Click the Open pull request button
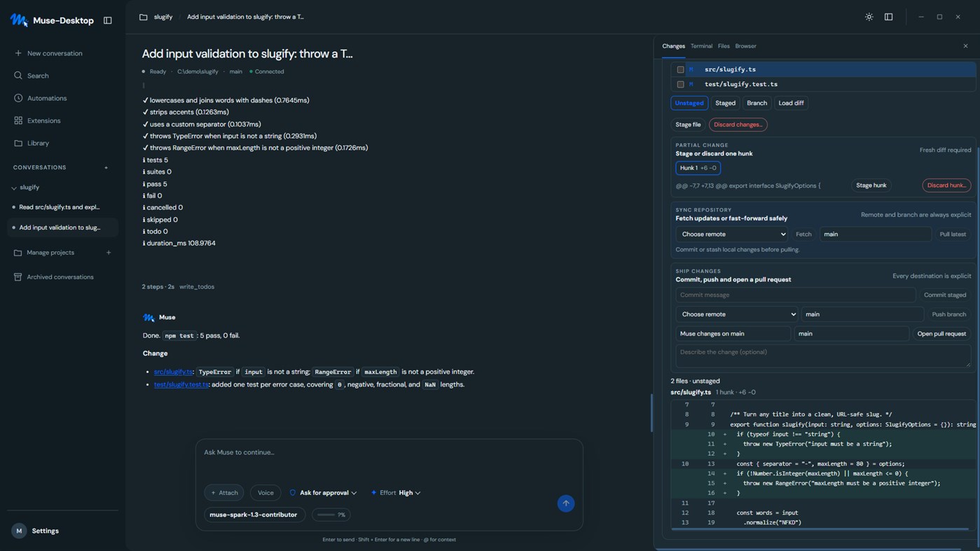The height and width of the screenshot is (551, 980). pyautogui.click(x=941, y=334)
